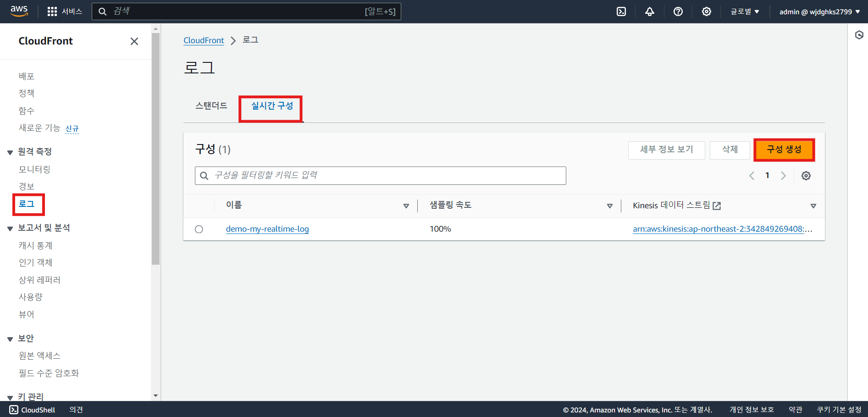Viewport: 868px width, 417px height.
Task: Open 쿠키 기본 설정 footer link
Action: point(839,410)
